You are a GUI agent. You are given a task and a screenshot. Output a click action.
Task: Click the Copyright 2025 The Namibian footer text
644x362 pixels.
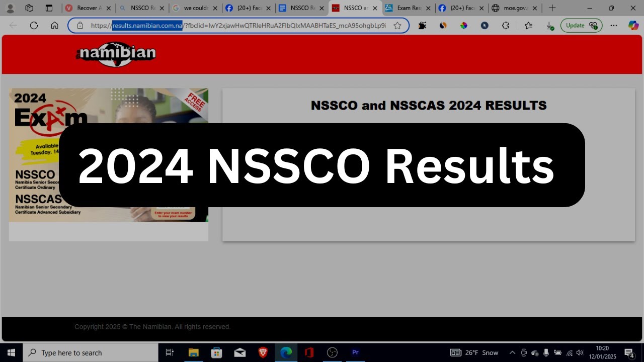click(152, 327)
